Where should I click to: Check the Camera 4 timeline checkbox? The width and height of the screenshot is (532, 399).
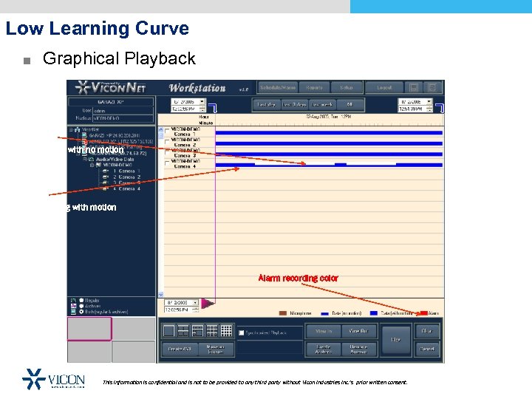167,163
